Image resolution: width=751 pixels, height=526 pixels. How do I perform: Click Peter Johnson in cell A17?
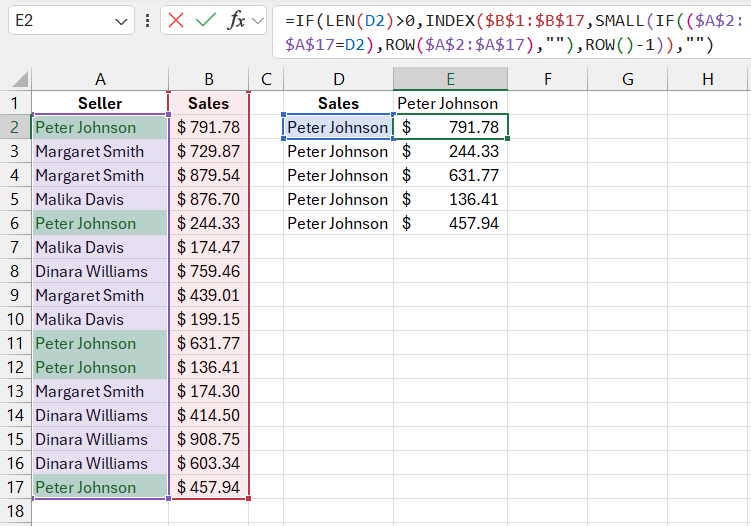coord(100,487)
